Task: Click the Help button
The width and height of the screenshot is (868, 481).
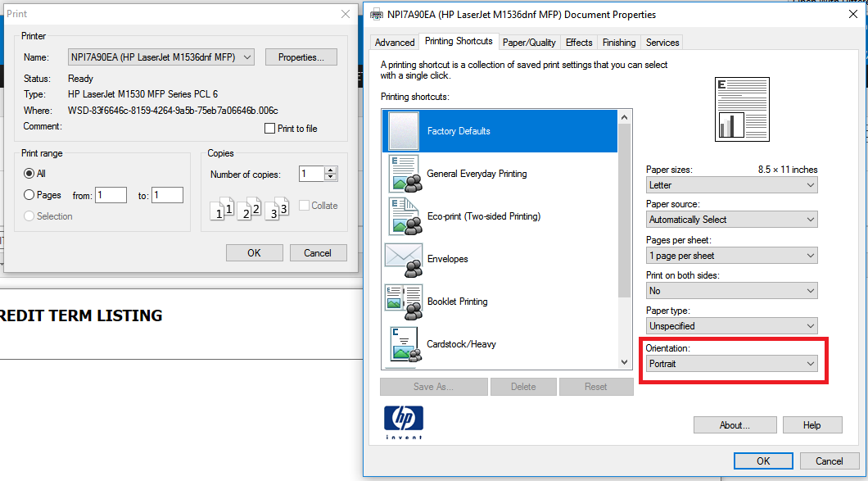Action: coord(811,425)
